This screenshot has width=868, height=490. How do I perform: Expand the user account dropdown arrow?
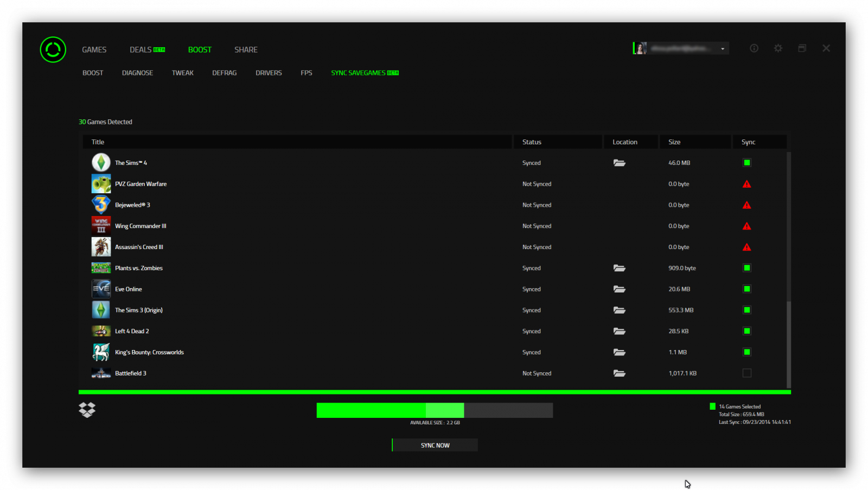pos(723,49)
